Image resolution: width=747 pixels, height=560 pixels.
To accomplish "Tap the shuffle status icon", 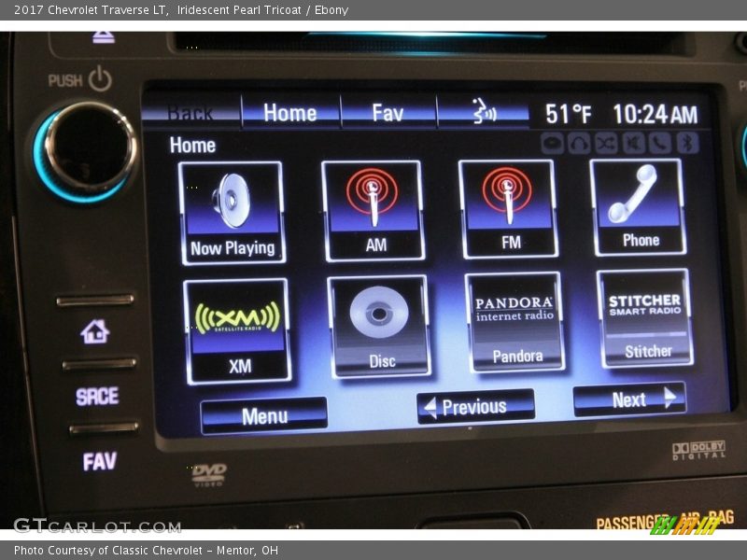I will point(605,143).
